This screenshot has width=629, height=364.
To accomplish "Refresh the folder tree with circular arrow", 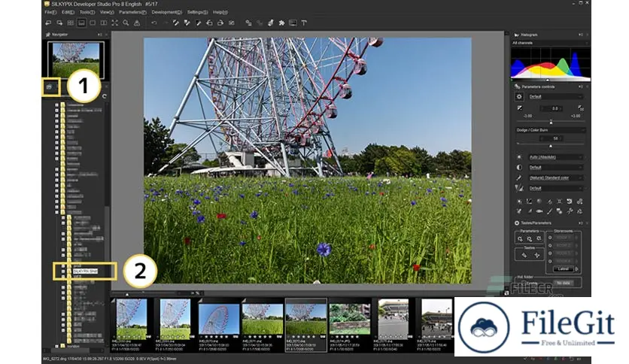I will (105, 96).
